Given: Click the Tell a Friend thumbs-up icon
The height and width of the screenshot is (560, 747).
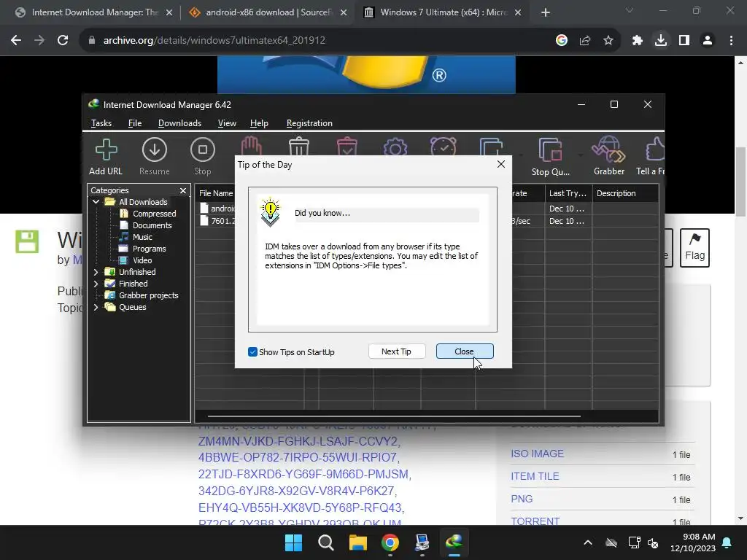Looking at the screenshot, I should click(x=651, y=157).
